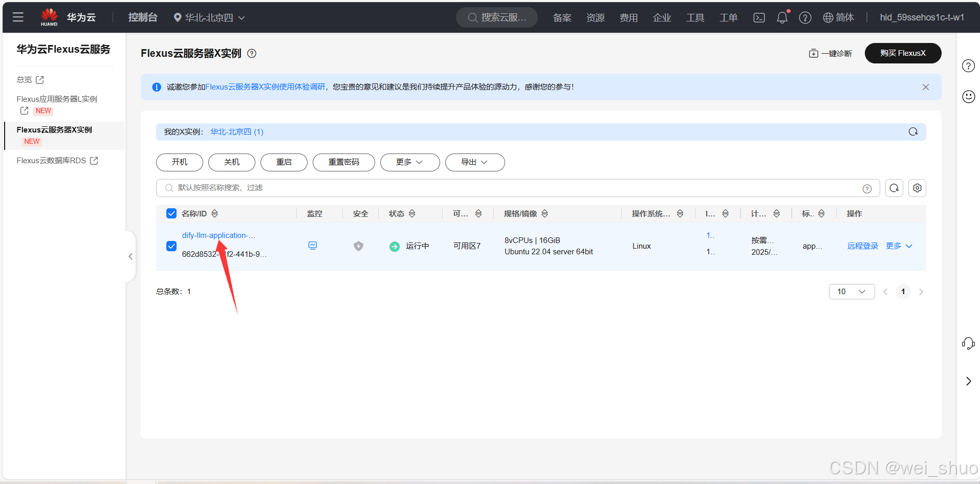The width and height of the screenshot is (980, 484).
Task: Go to next page arrow
Action: pos(921,292)
